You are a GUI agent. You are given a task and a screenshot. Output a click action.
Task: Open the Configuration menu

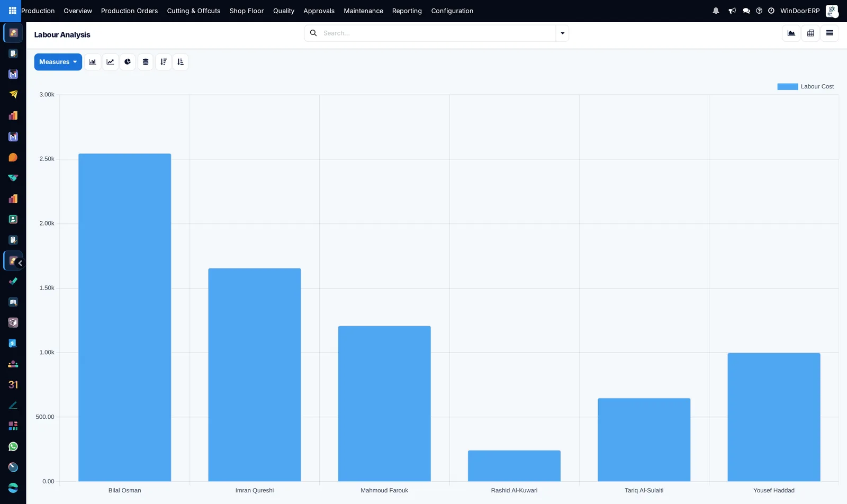pos(452,11)
